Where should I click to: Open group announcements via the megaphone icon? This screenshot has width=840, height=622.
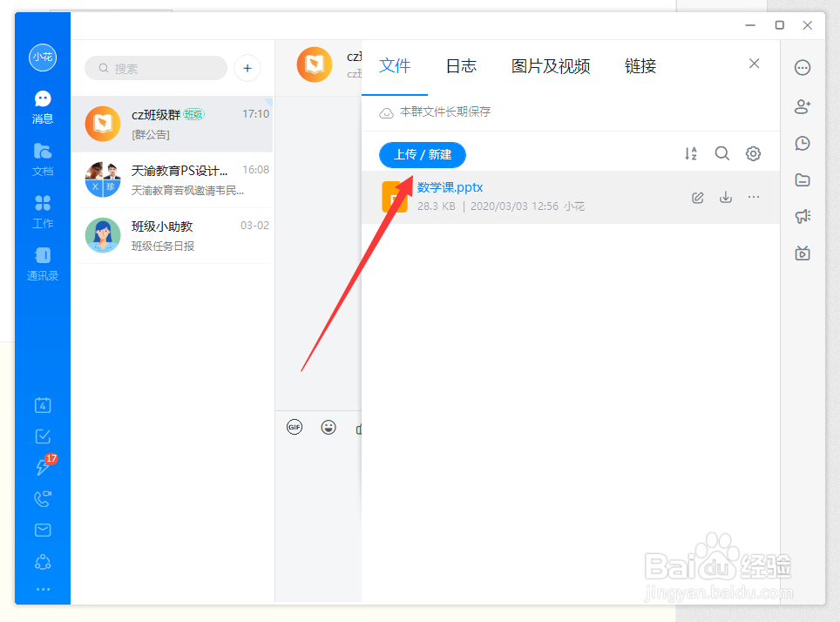tap(803, 216)
